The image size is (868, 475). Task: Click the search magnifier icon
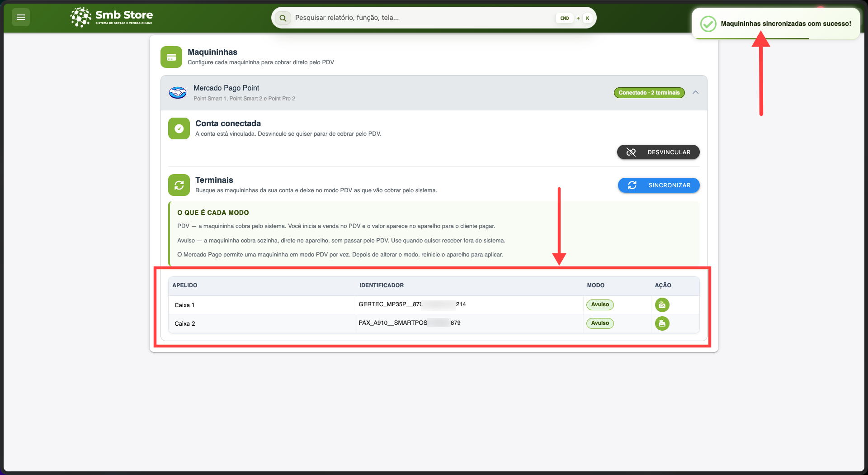click(283, 18)
